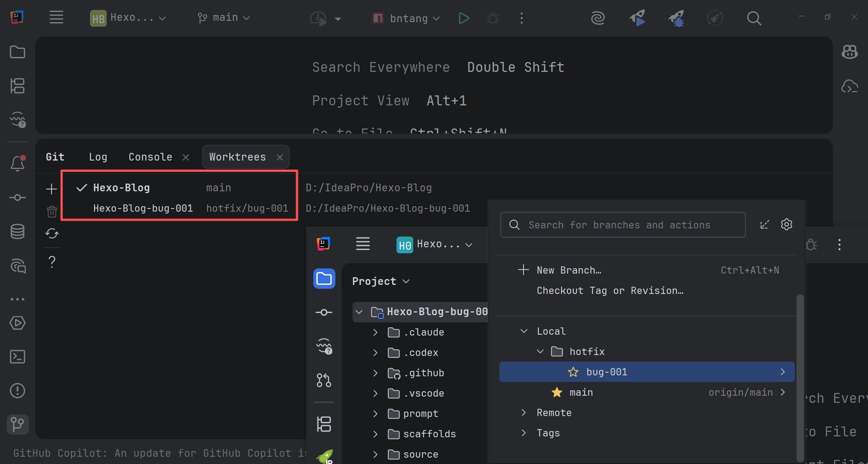The height and width of the screenshot is (464, 868).
Task: Collapse the Local branches group
Action: click(524, 331)
